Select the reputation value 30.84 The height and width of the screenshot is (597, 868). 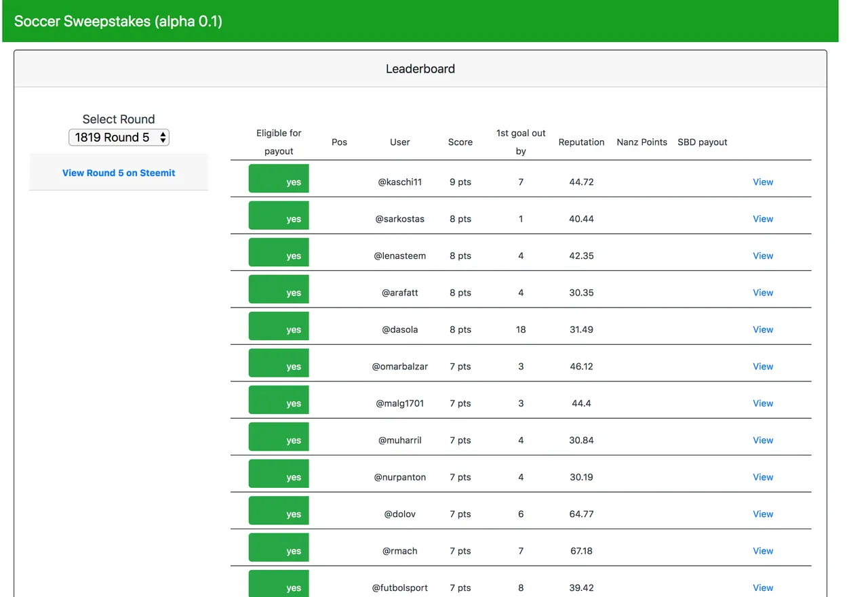582,440
